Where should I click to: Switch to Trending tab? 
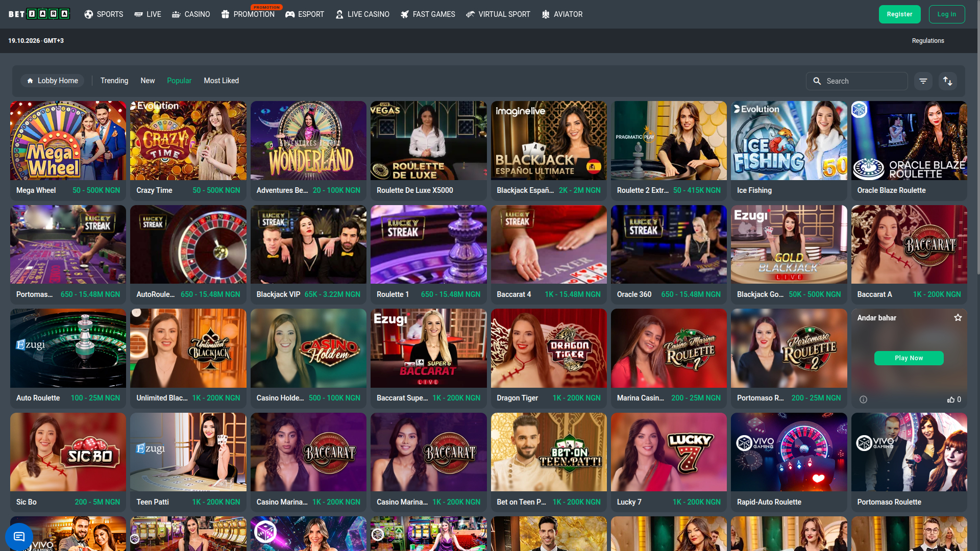[114, 81]
